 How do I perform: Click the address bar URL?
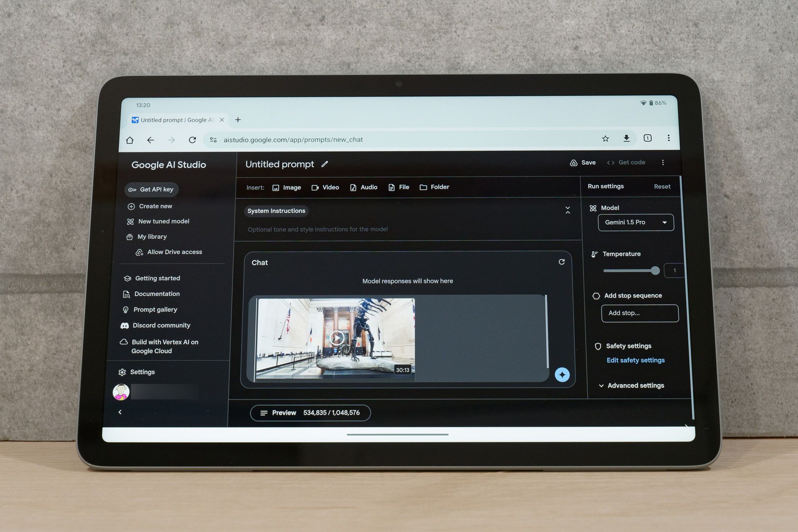[x=293, y=140]
